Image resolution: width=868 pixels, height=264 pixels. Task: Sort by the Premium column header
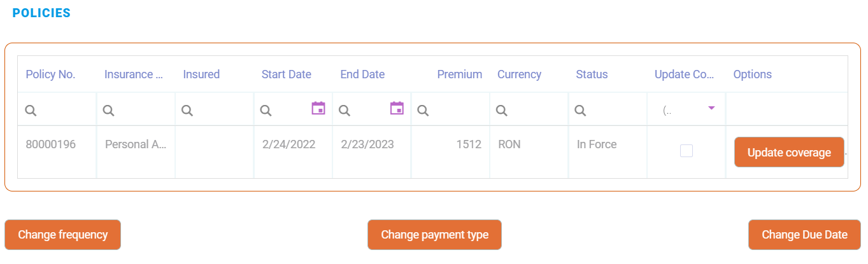click(x=459, y=74)
